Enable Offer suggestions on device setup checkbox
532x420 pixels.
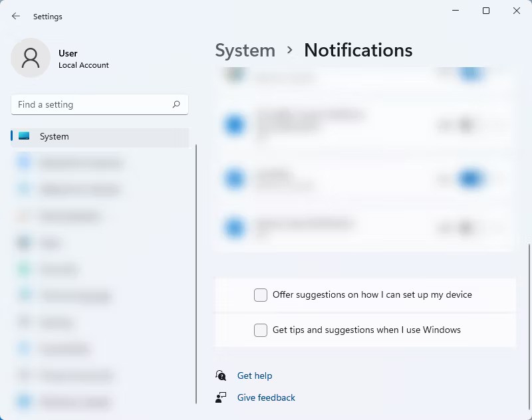click(x=261, y=295)
